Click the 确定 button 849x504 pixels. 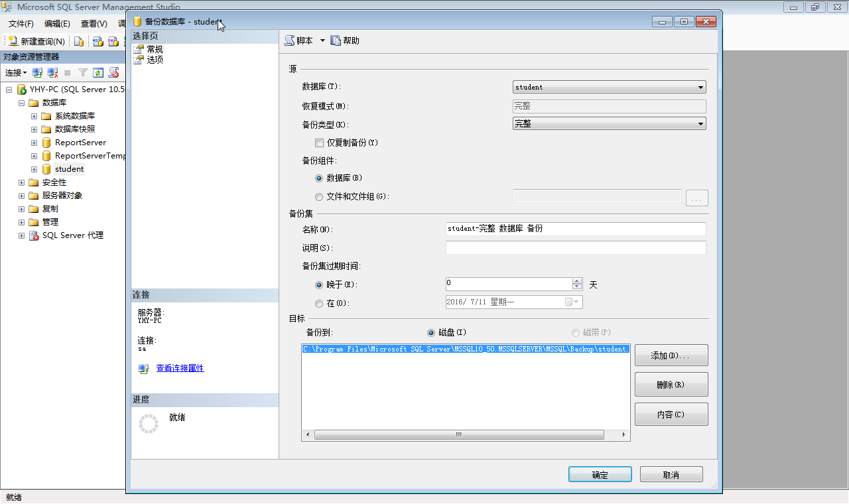point(600,475)
